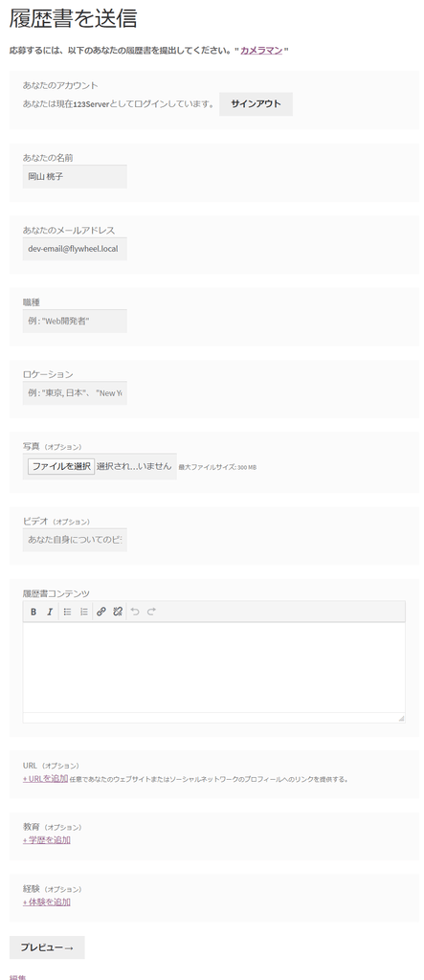Image resolution: width=424 pixels, height=980 pixels.
Task: Add education with +学歴を追加 link
Action: [47, 840]
